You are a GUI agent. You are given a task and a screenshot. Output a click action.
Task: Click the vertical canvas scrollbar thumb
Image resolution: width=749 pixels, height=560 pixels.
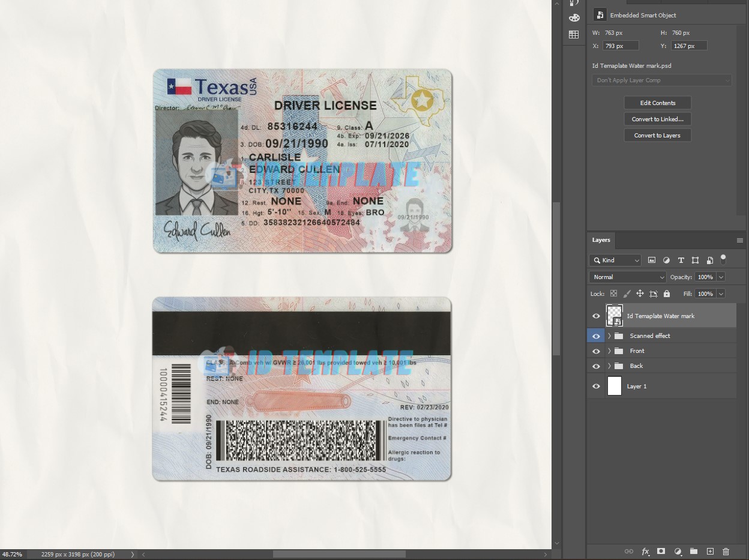click(556, 278)
